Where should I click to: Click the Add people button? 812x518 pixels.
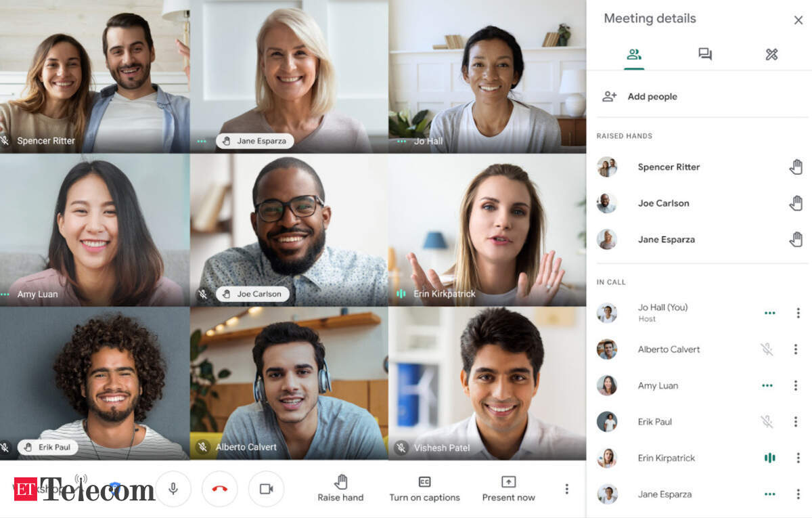[x=640, y=96]
